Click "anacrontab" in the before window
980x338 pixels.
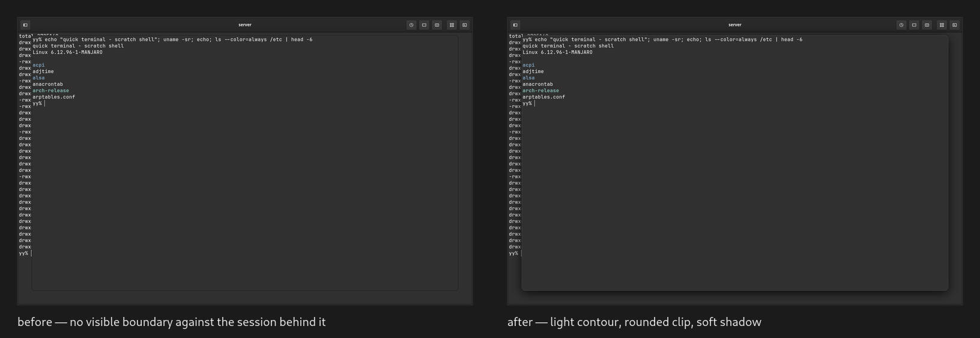(x=47, y=84)
